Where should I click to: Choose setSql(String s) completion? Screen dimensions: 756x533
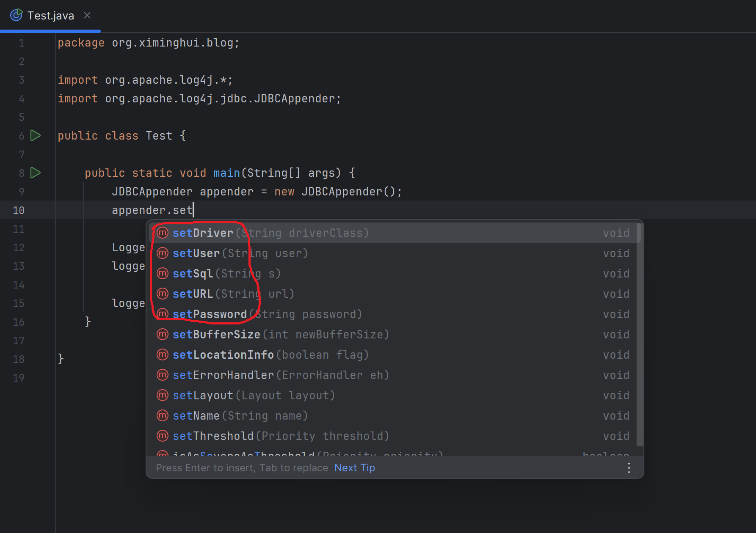pos(395,274)
